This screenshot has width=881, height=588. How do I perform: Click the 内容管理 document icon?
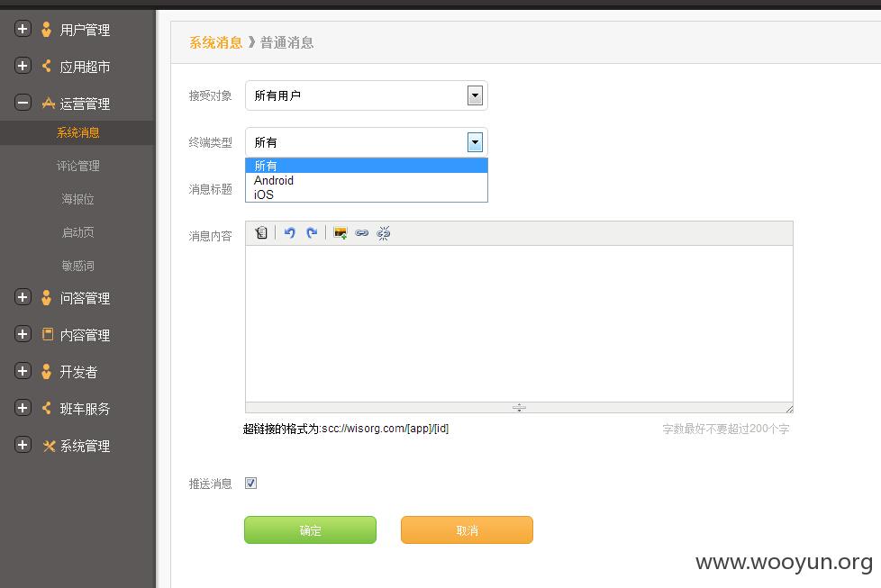click(x=48, y=334)
